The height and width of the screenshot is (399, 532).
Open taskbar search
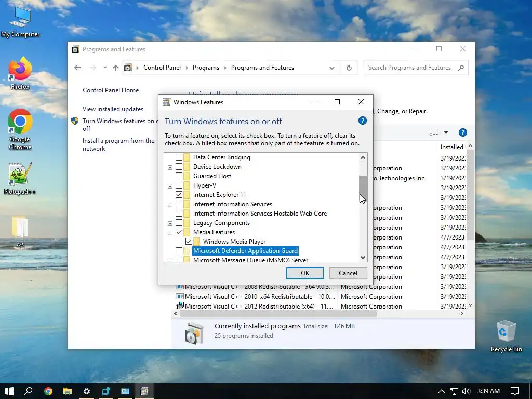(29, 391)
